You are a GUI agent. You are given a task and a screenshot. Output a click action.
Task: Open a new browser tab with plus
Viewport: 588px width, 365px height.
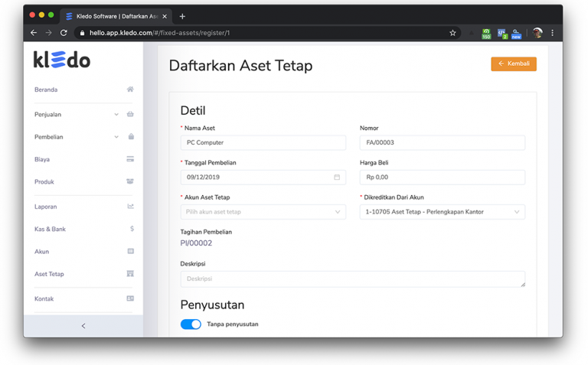coord(182,16)
